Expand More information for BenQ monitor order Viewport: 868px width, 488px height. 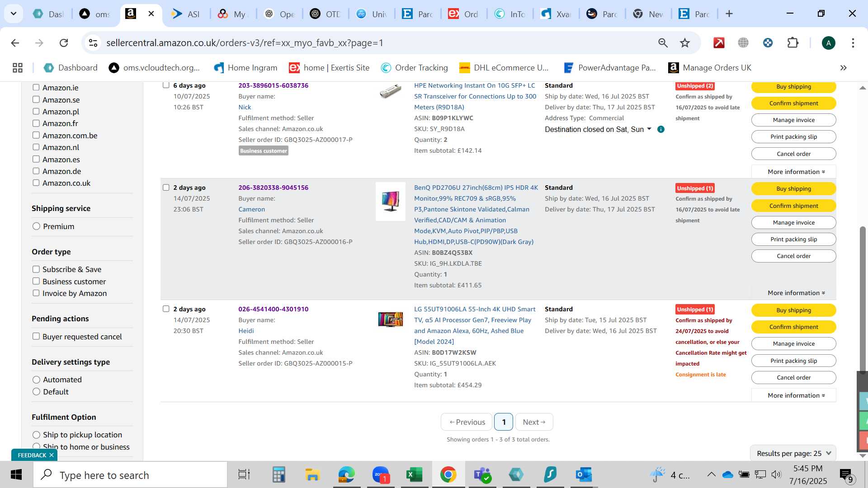click(x=796, y=293)
